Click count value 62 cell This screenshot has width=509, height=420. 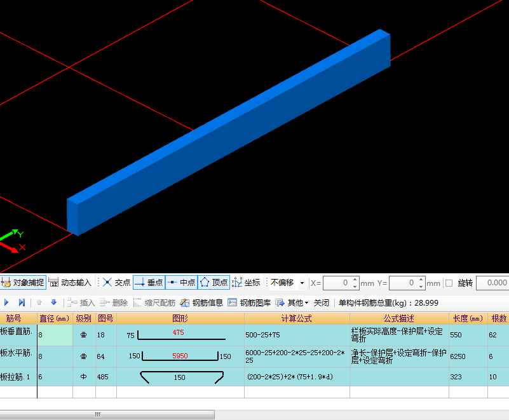[x=498, y=335]
